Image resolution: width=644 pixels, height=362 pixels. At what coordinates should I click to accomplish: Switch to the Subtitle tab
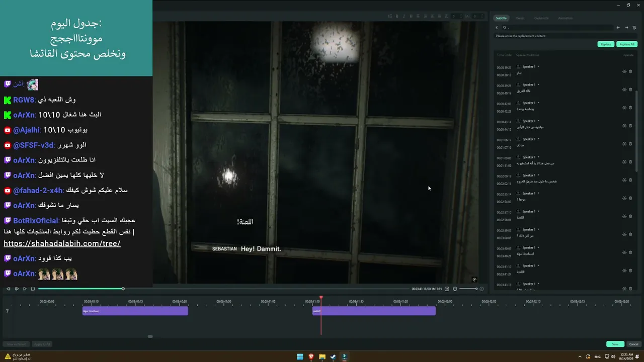[501, 18]
